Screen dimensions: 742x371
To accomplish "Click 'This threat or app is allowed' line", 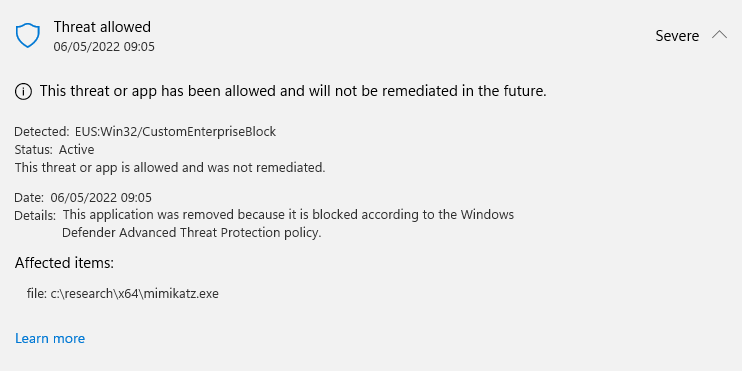I will 170,168.
